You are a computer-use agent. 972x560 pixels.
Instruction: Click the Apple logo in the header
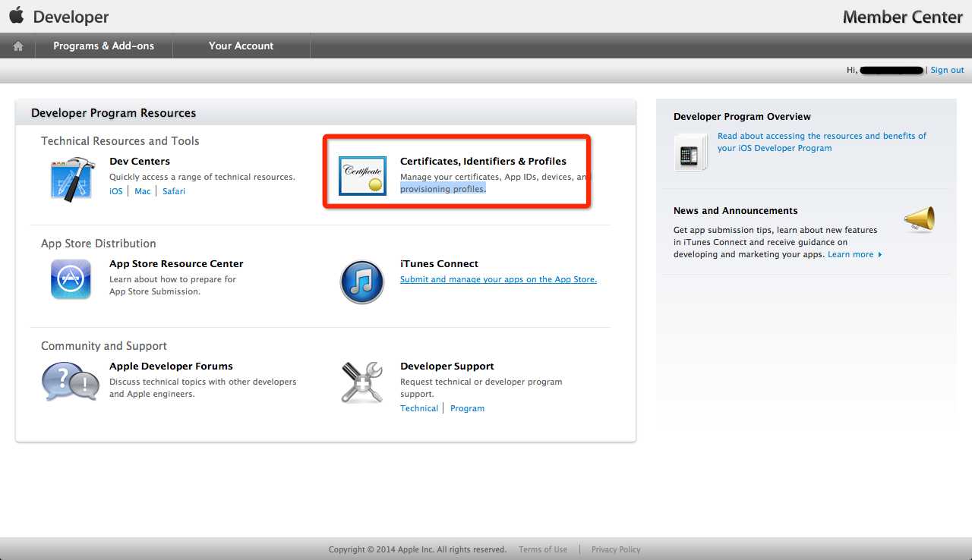click(17, 15)
